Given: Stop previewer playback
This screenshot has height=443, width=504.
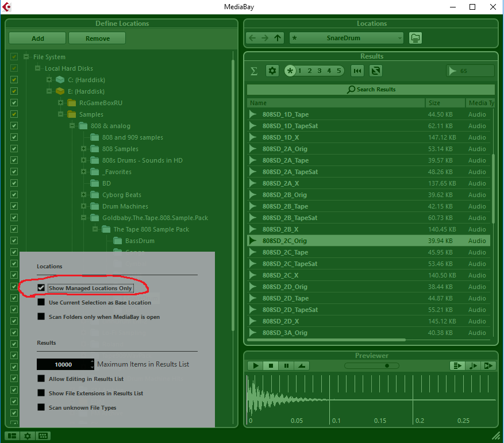Looking at the screenshot, I should click(x=271, y=365).
